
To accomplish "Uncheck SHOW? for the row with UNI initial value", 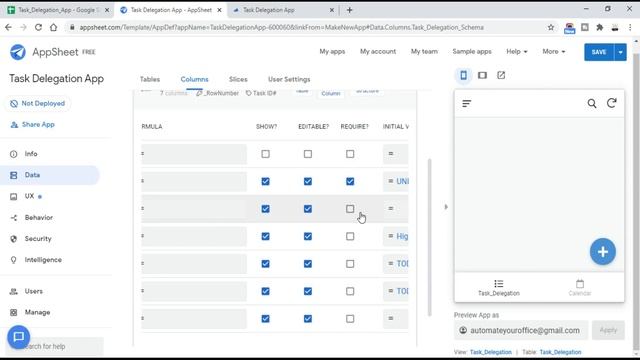I will [x=265, y=181].
